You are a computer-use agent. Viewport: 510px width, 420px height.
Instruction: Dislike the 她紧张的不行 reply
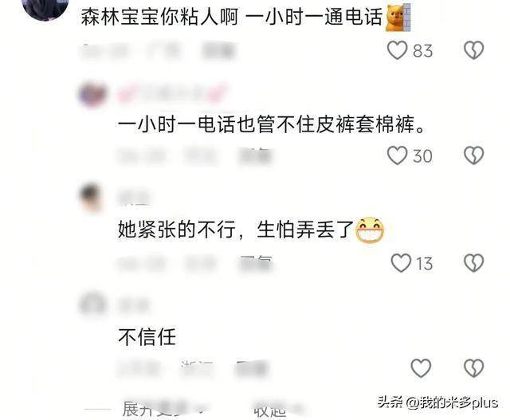coord(473,263)
